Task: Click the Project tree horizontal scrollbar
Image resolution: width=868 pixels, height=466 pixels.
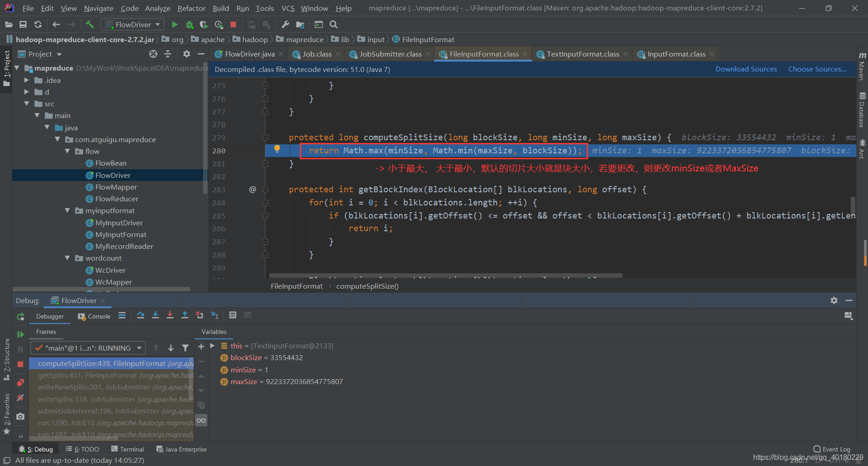Action: point(102,289)
